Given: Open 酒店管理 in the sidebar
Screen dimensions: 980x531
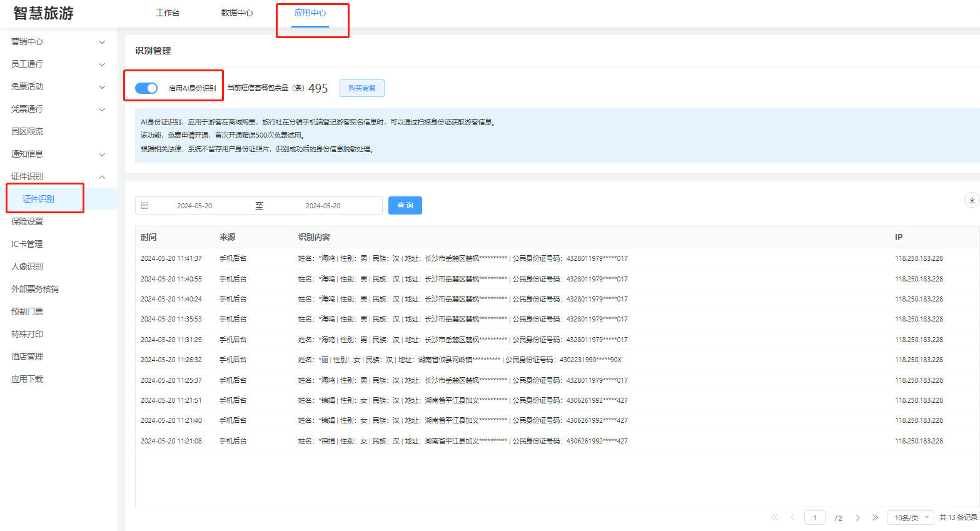Looking at the screenshot, I should pyautogui.click(x=28, y=357).
